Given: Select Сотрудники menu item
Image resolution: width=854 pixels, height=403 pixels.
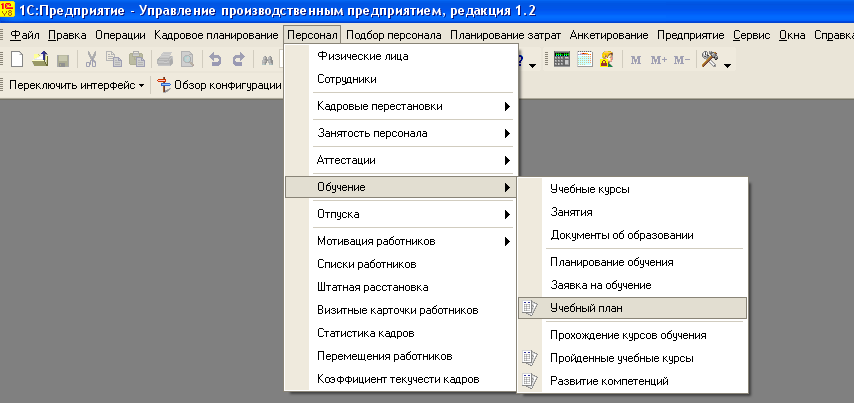Looking at the screenshot, I should click(x=400, y=80).
